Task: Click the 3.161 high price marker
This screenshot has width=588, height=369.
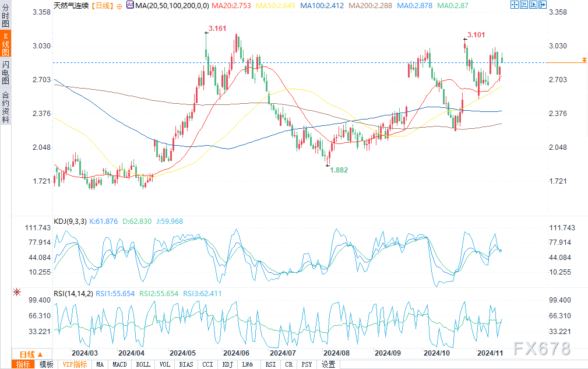Action: pyautogui.click(x=217, y=28)
